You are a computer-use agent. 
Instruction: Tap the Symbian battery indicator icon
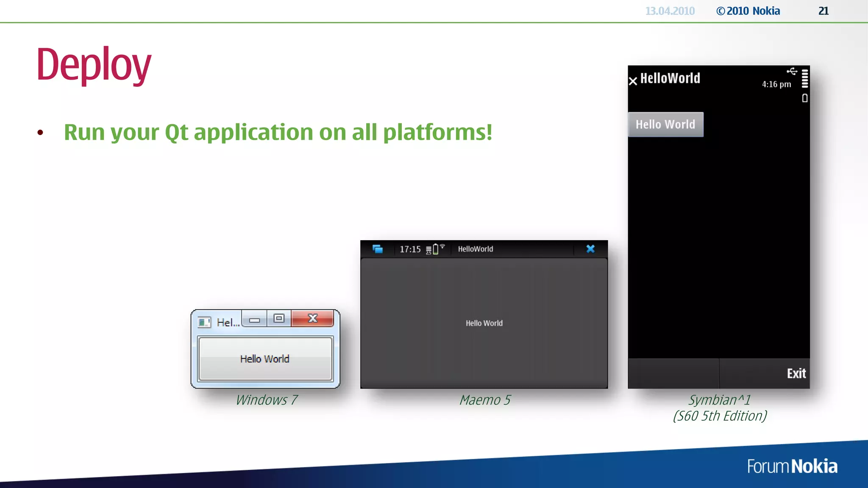[x=805, y=98]
